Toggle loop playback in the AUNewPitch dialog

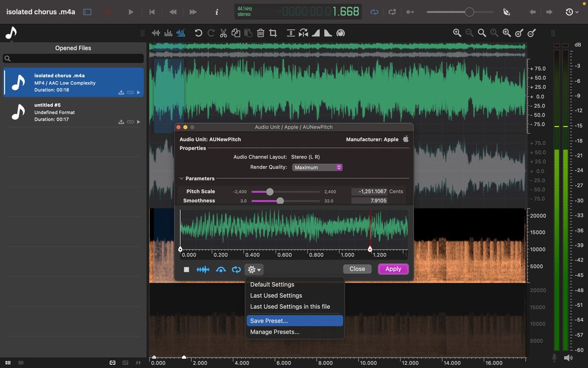coord(236,269)
